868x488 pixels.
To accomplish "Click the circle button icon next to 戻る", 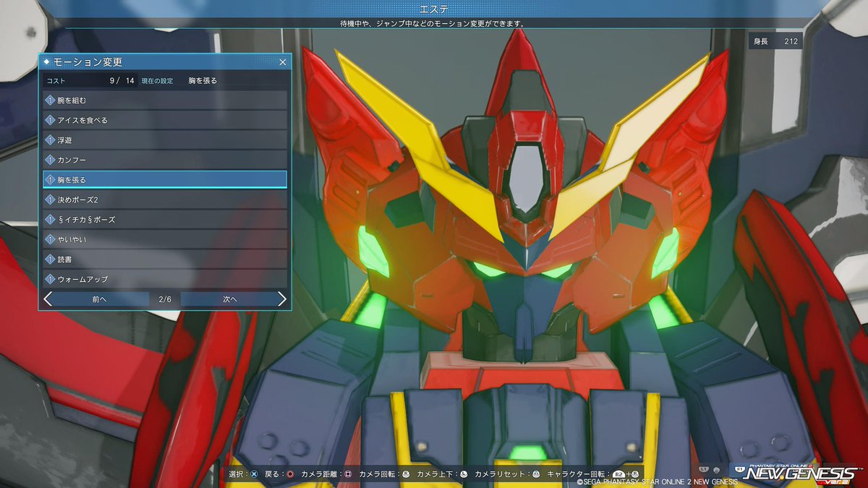I will (x=290, y=474).
